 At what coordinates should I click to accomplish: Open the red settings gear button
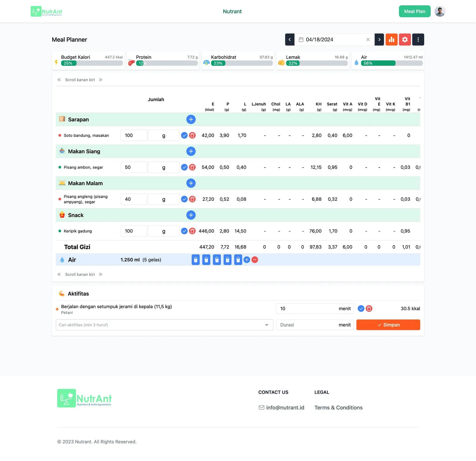(405, 40)
